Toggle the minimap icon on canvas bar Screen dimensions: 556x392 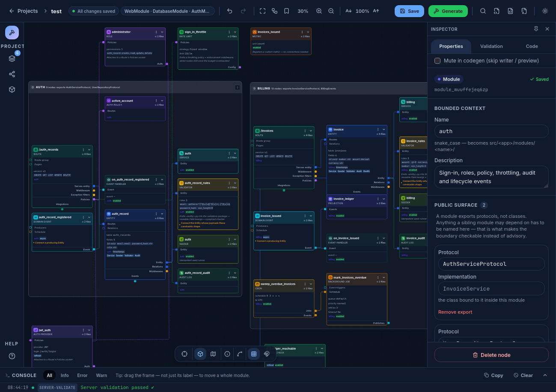click(x=213, y=354)
